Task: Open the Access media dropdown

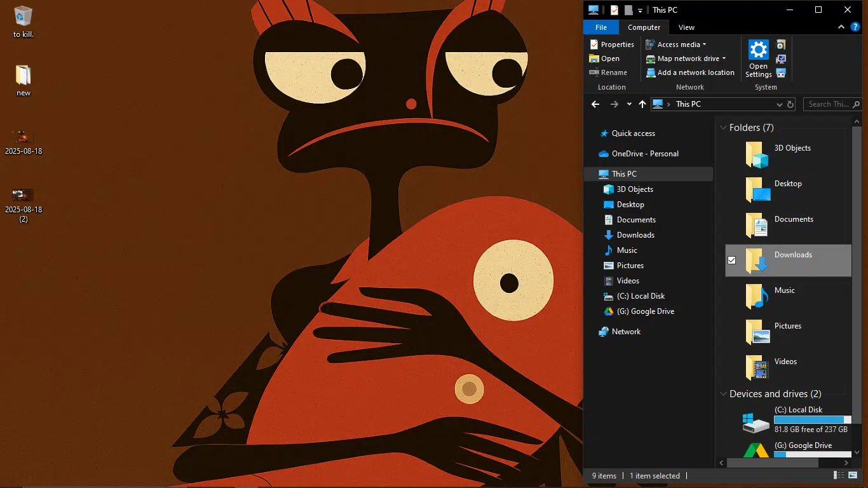Action: (676, 44)
